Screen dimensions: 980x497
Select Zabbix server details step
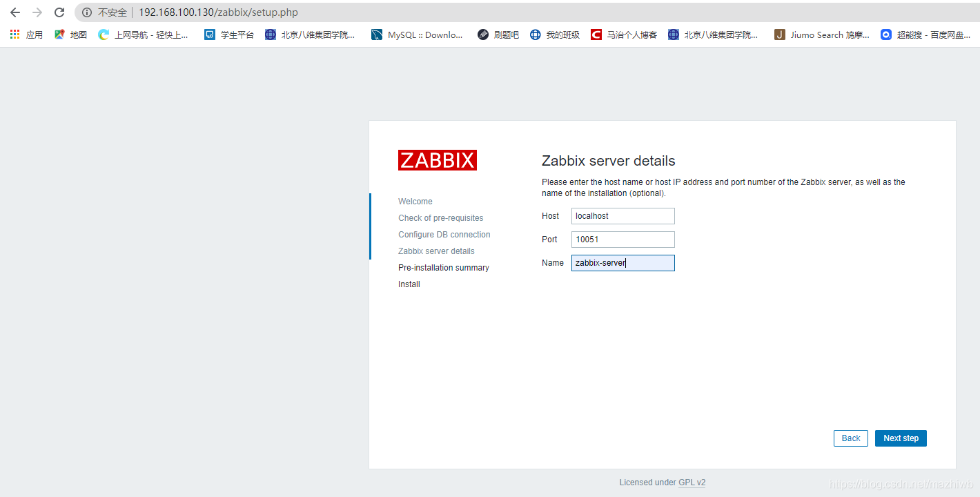(x=436, y=251)
